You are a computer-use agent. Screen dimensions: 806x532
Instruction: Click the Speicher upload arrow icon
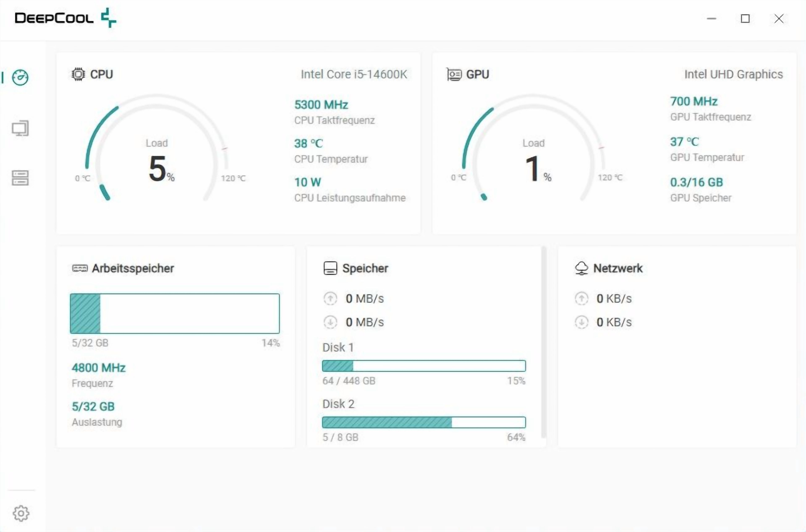pyautogui.click(x=330, y=299)
